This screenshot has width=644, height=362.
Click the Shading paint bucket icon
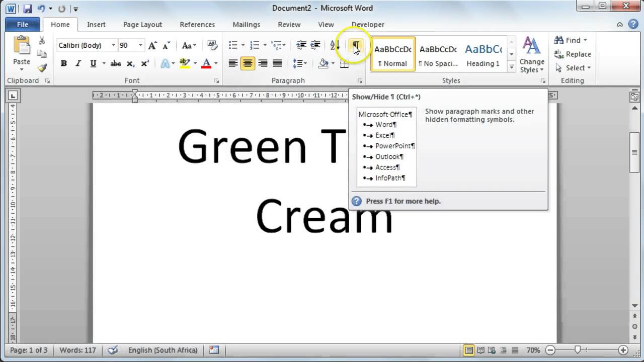coord(323,63)
